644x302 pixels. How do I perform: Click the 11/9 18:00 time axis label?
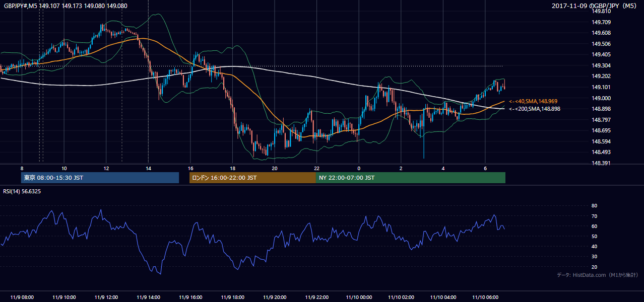232,297
